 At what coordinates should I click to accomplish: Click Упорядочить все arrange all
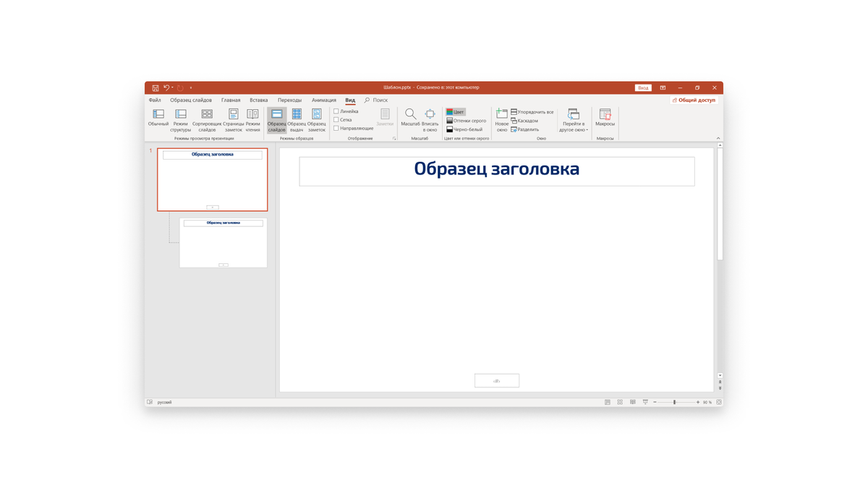tap(532, 112)
